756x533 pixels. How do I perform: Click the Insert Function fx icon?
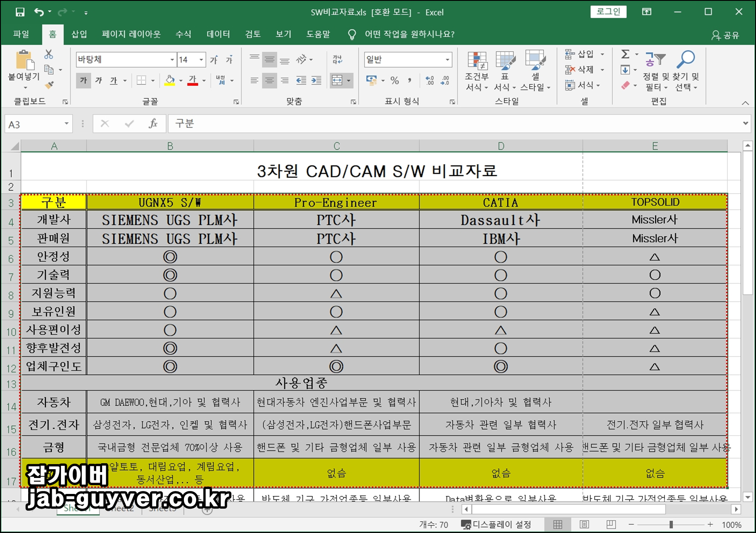click(x=153, y=123)
